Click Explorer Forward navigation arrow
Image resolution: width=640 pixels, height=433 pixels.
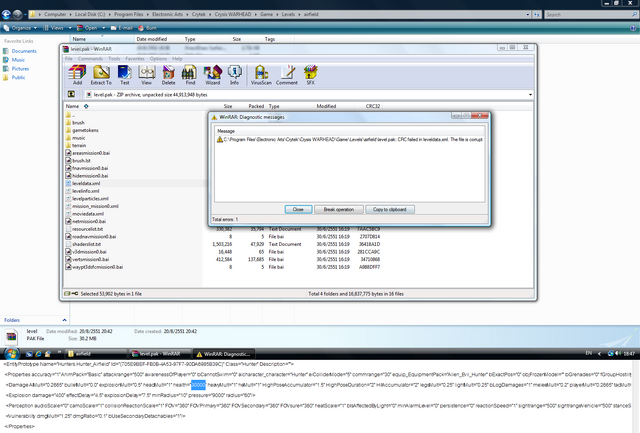(17, 15)
